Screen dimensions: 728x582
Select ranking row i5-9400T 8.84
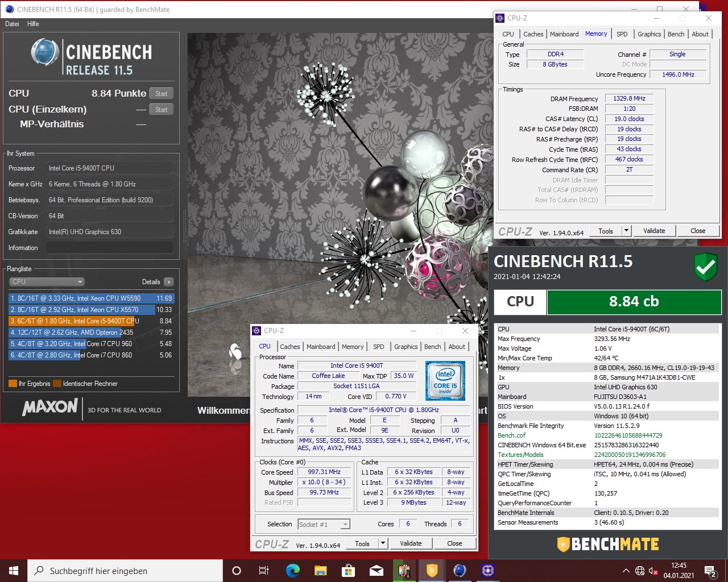(x=91, y=321)
